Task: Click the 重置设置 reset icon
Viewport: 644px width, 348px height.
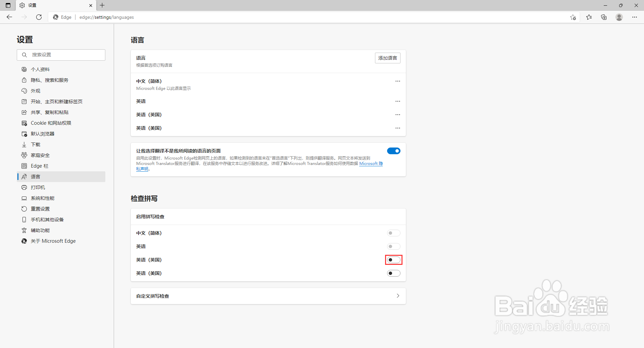Action: tap(24, 209)
